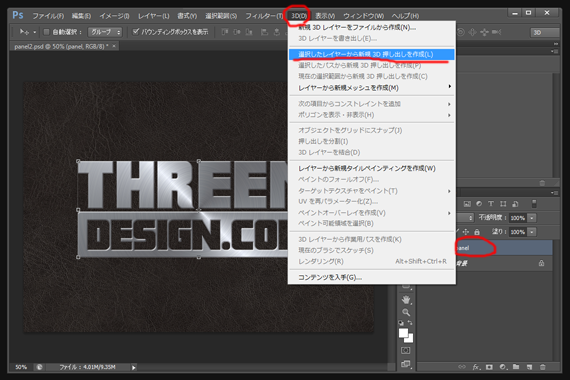Click the pixel layer filter icon

(x=467, y=204)
